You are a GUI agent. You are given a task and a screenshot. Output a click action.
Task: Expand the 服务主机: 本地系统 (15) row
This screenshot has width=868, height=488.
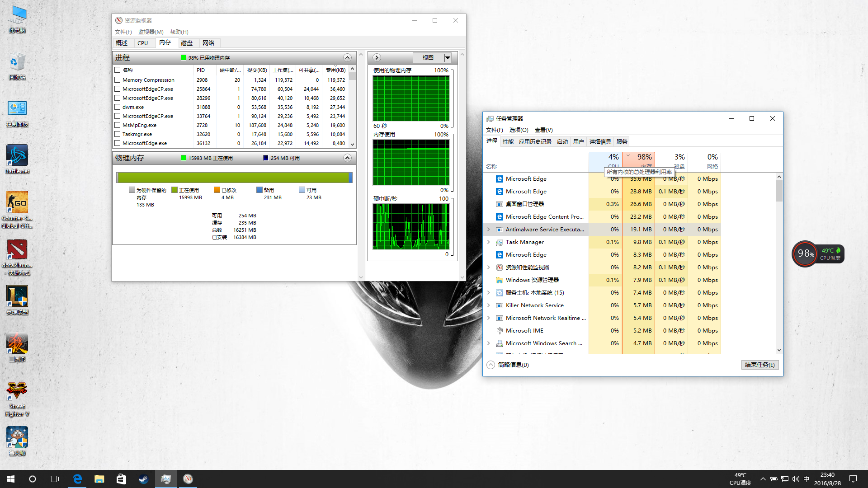click(489, 293)
